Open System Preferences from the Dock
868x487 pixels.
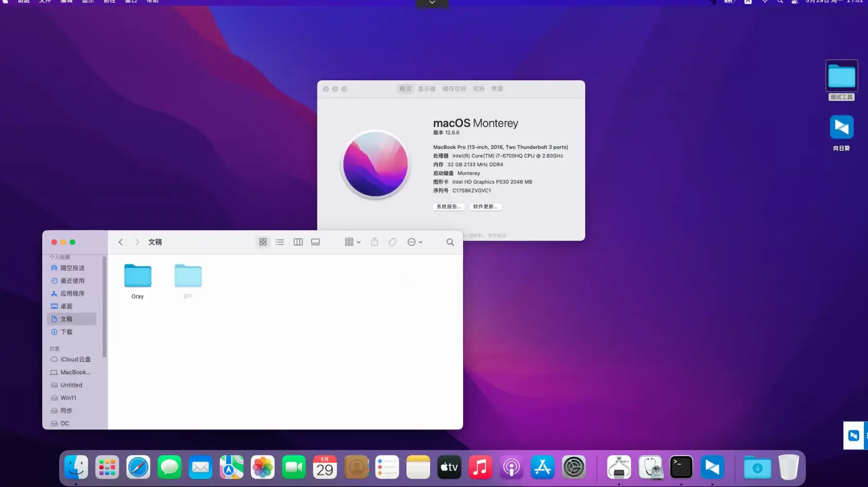click(x=573, y=467)
